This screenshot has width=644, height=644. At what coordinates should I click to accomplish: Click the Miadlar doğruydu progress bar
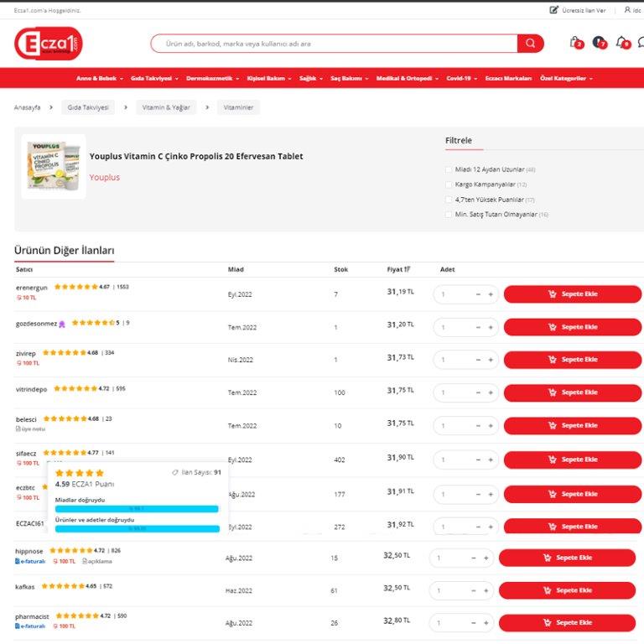[x=137, y=509]
